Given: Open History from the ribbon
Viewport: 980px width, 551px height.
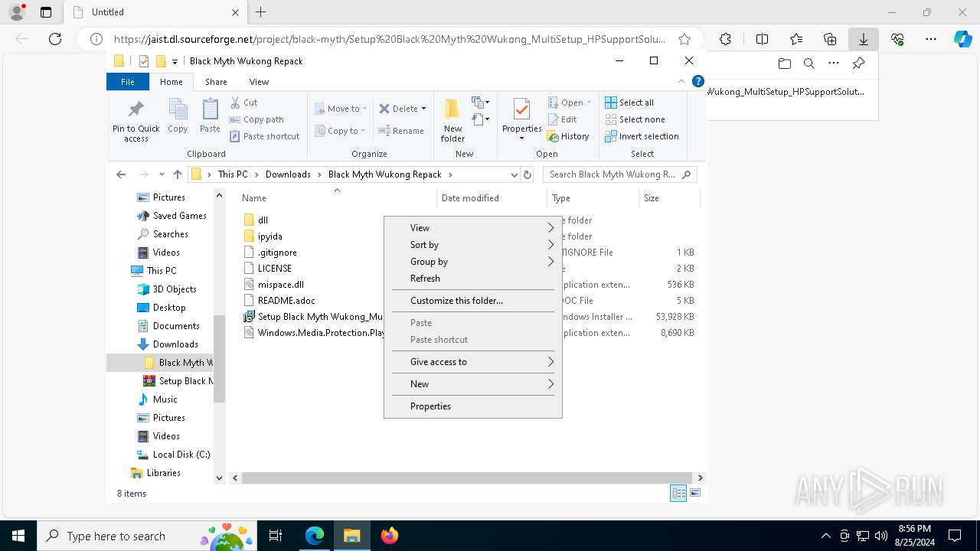Looking at the screenshot, I should (568, 136).
